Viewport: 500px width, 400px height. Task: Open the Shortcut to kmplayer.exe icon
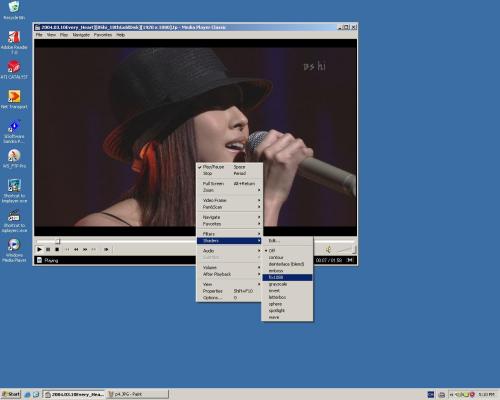tap(14, 191)
